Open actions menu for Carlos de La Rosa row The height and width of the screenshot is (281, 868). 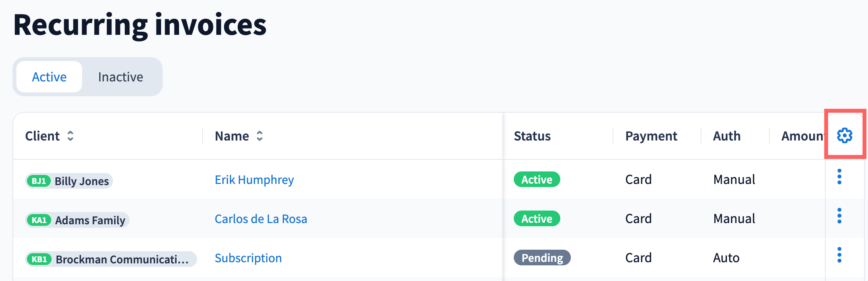tap(839, 216)
